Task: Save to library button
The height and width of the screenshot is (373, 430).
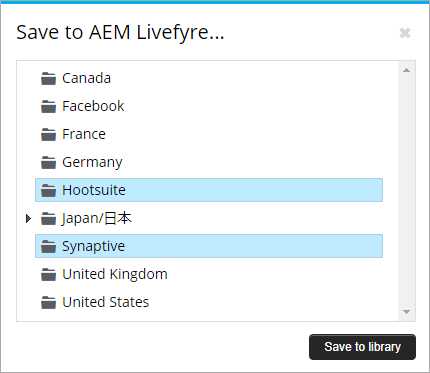Action: click(x=362, y=347)
